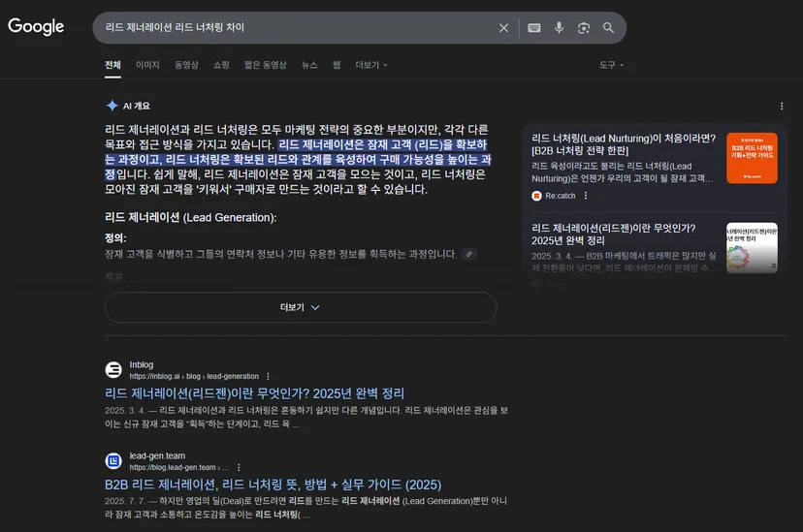Image resolution: width=803 pixels, height=532 pixels.
Task: Open the Inblog result three-dot menu
Action: [x=268, y=377]
